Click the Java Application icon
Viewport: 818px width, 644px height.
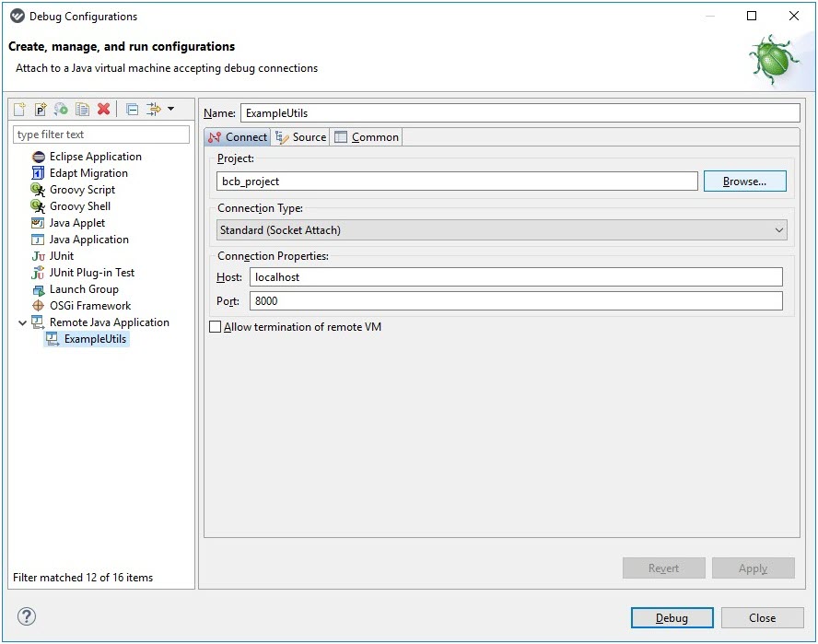38,240
